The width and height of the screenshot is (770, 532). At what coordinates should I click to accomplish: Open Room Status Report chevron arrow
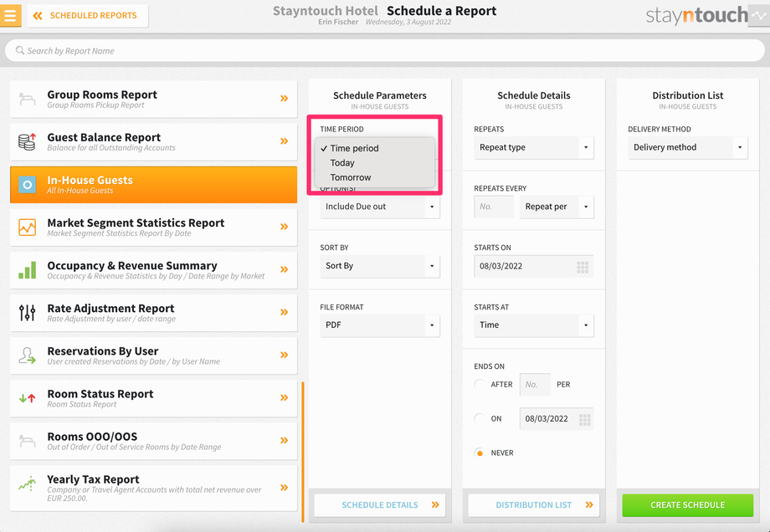tap(284, 397)
